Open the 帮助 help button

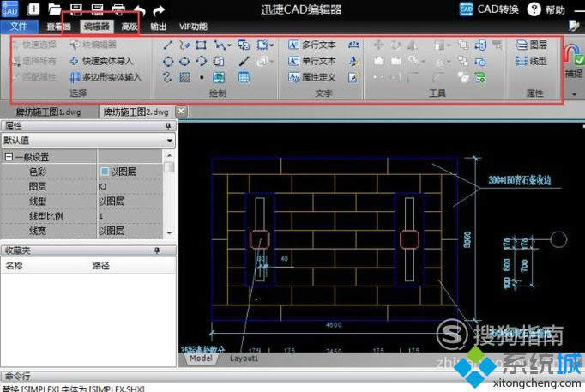tap(546, 9)
